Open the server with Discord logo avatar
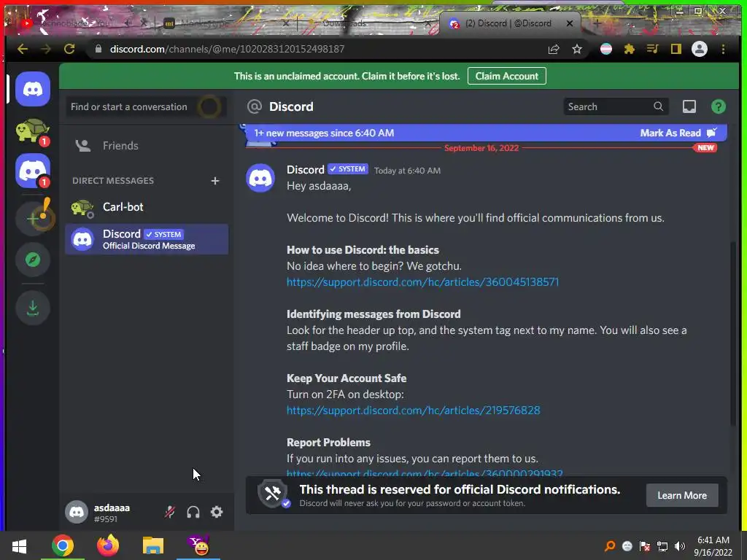The height and width of the screenshot is (560, 747). tap(32, 171)
